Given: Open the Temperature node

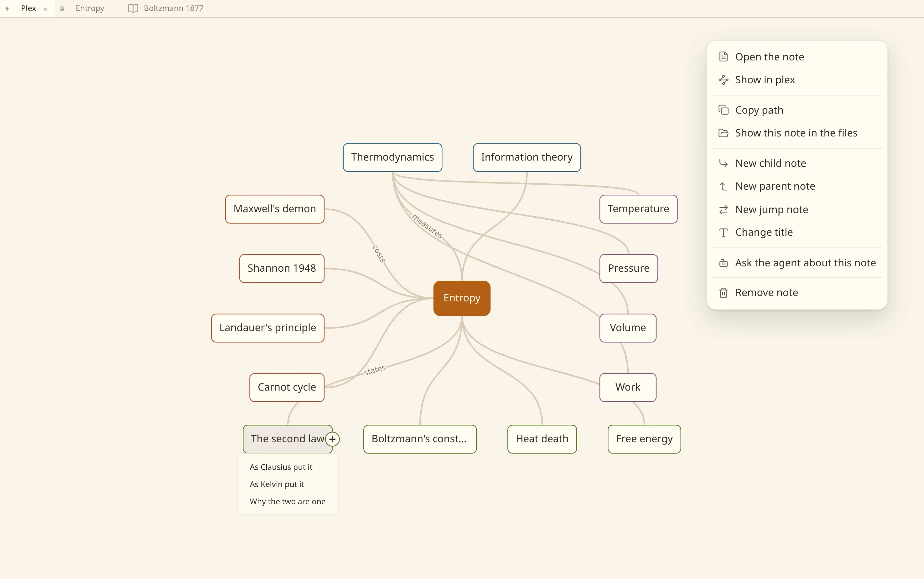Looking at the screenshot, I should click(638, 209).
